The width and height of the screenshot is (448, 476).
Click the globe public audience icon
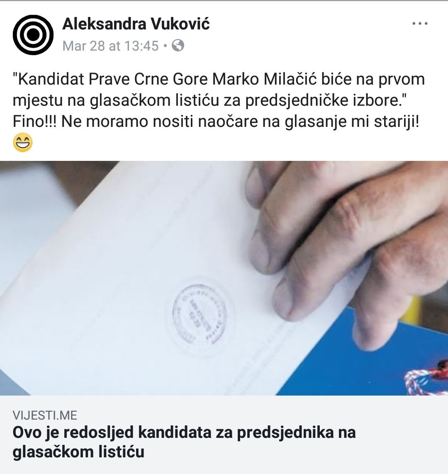[x=178, y=46]
